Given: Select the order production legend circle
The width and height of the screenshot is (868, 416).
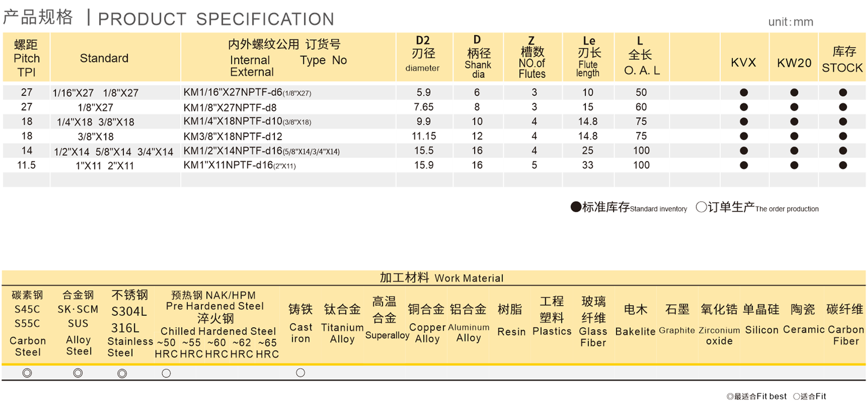Looking at the screenshot, I should 701,207.
